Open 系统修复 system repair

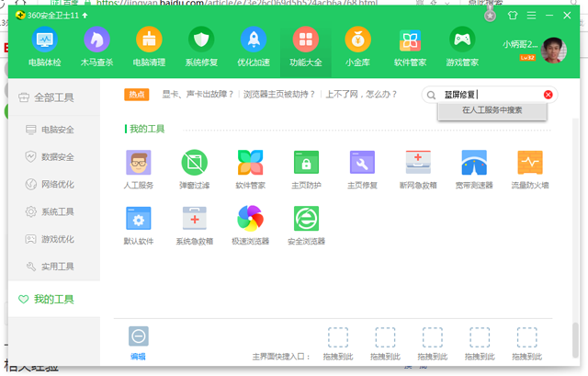coord(201,47)
